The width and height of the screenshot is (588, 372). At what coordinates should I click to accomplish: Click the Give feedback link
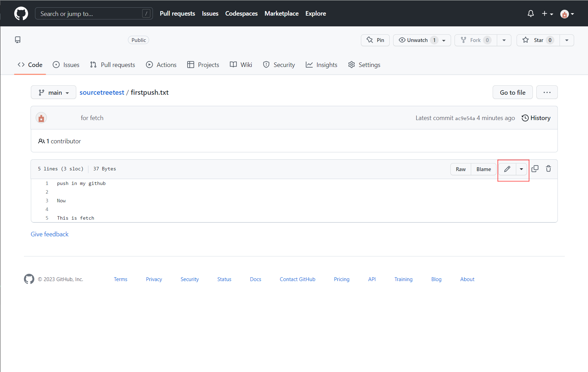(x=50, y=234)
